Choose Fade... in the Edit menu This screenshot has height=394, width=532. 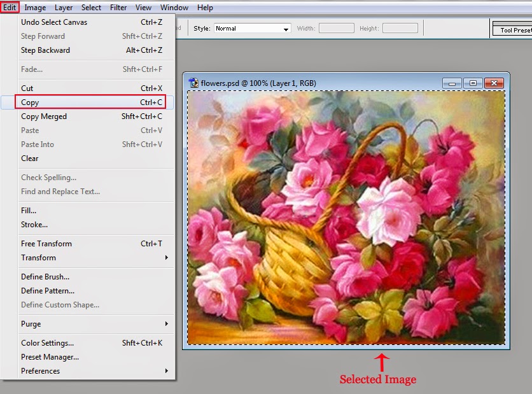91,69
